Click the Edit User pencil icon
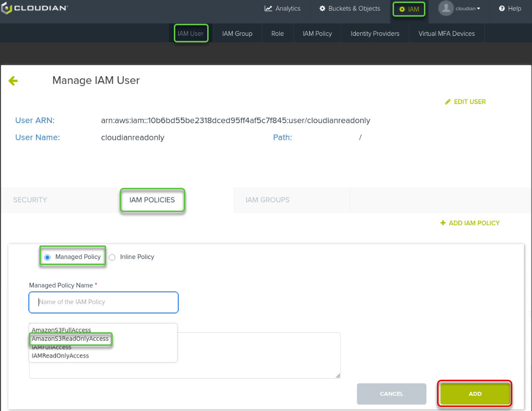Image resolution: width=532 pixels, height=411 pixels. (x=448, y=102)
